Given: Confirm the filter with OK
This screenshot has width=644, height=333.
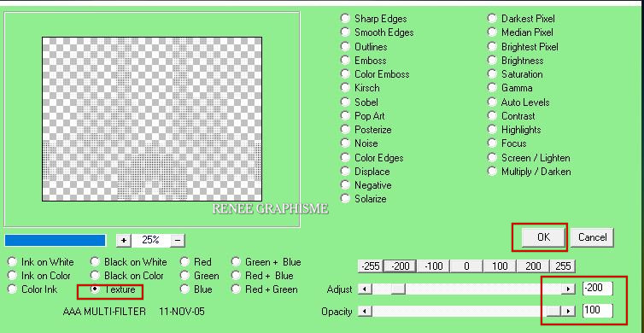Looking at the screenshot, I should click(543, 237).
